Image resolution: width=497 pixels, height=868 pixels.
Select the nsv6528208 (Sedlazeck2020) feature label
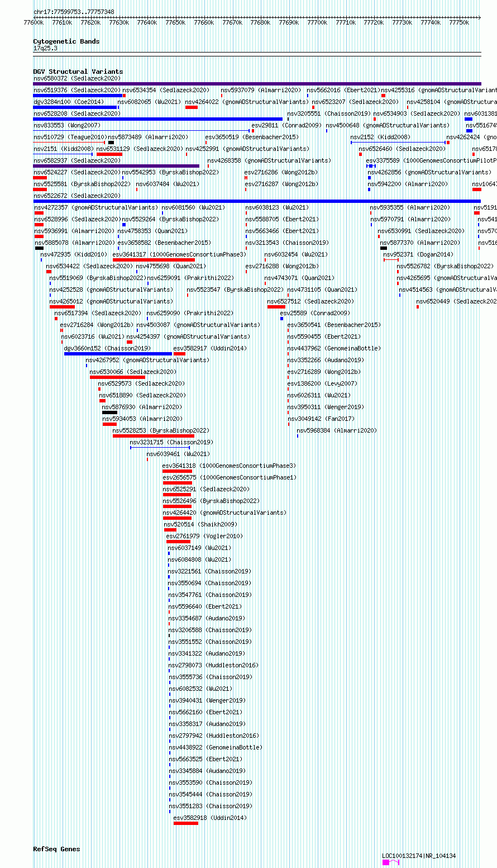[77, 113]
